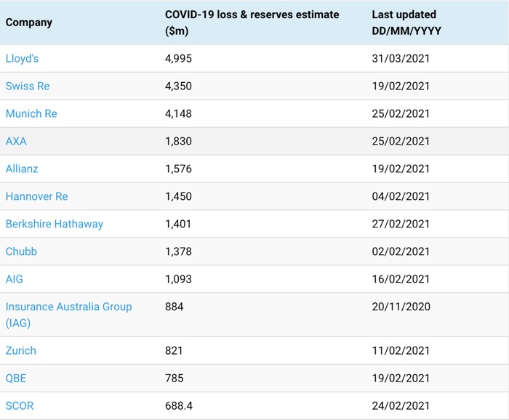Image resolution: width=509 pixels, height=420 pixels.
Task: Select the 4,148 estimate cell
Action: coord(178,114)
